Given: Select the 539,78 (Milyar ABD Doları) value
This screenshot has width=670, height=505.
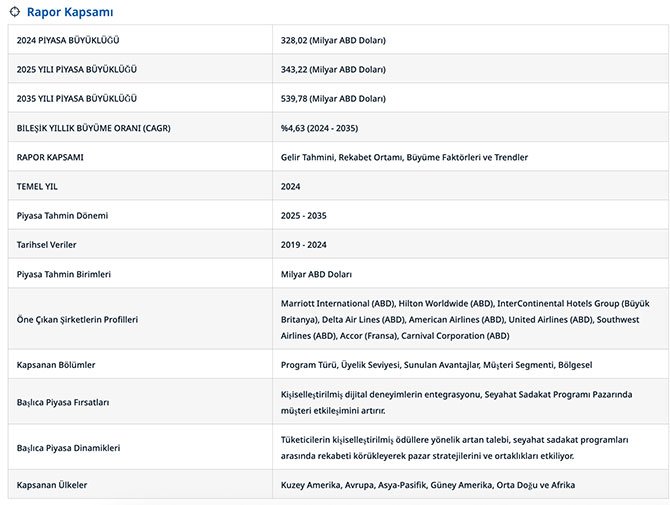Looking at the screenshot, I should pyautogui.click(x=333, y=99).
